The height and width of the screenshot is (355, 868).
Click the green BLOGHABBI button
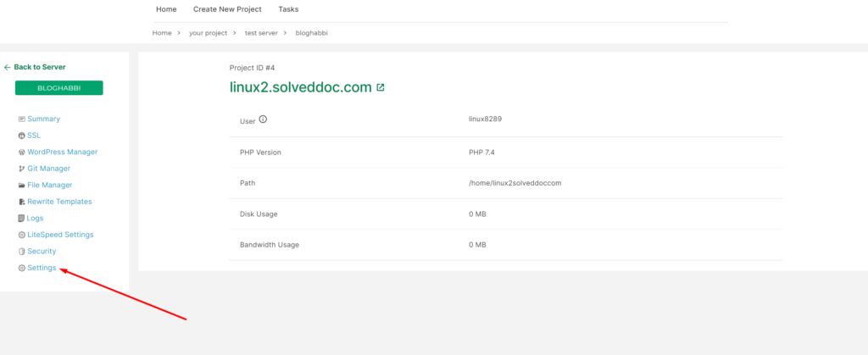tap(58, 88)
